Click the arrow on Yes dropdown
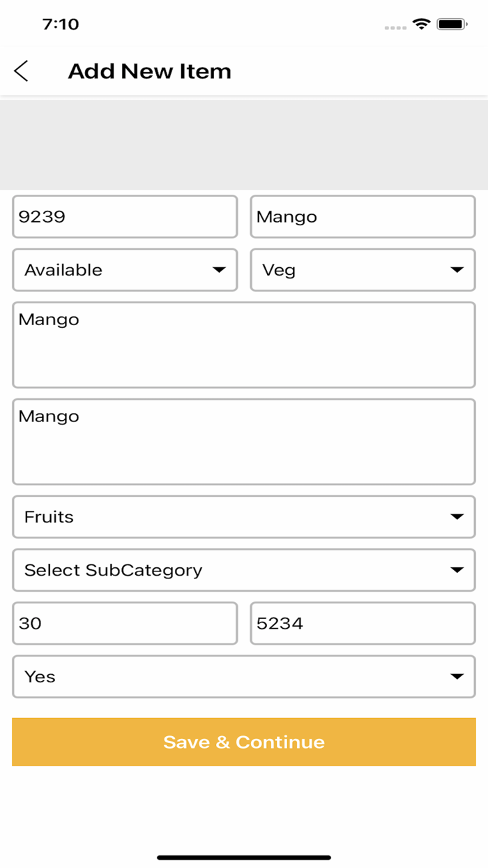Viewport: 488px width, 868px height. point(457,677)
